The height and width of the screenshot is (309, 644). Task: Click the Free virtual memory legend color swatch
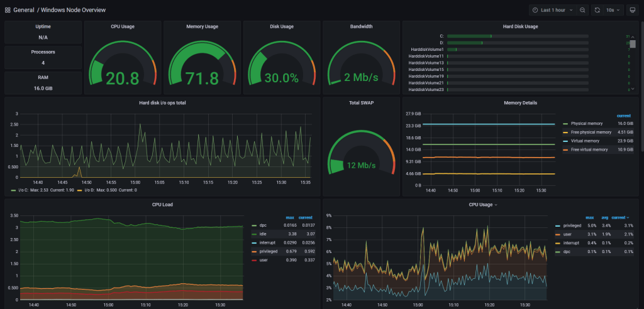tap(565, 149)
